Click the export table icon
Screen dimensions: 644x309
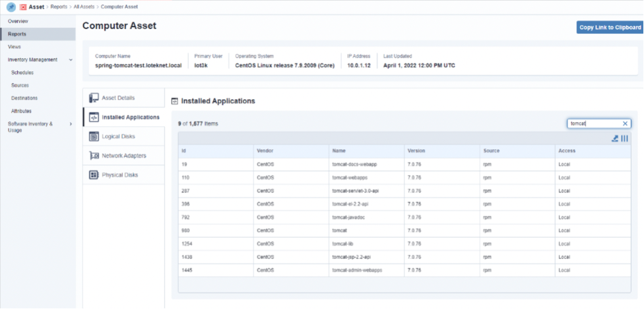click(x=615, y=139)
